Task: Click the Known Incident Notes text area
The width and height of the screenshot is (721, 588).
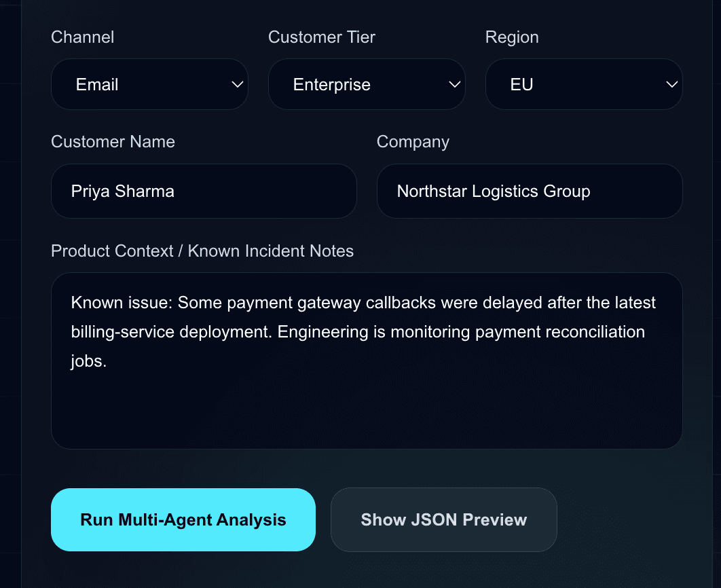Action: tap(367, 361)
